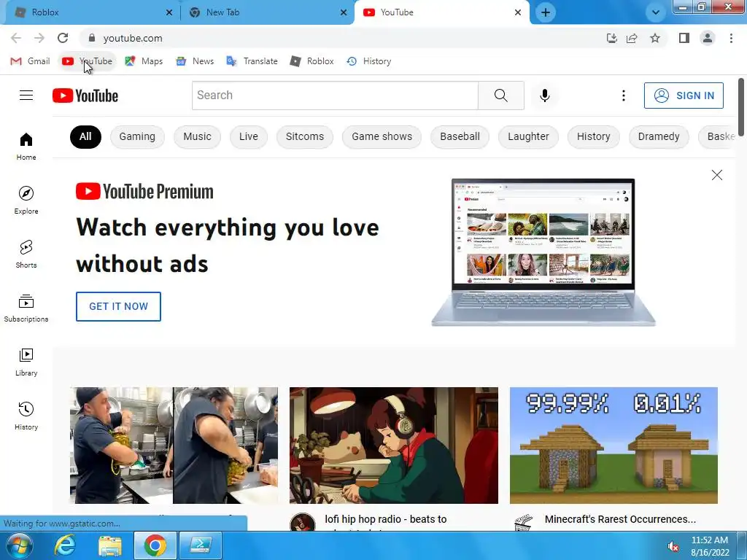This screenshot has width=747, height=560.
Task: Open the Translate bookmark
Action: point(252,61)
